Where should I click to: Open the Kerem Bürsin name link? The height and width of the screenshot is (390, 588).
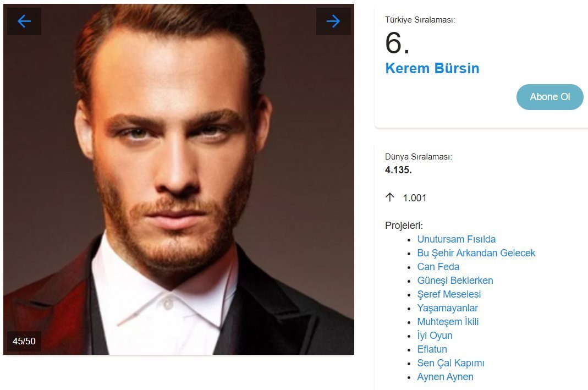432,68
